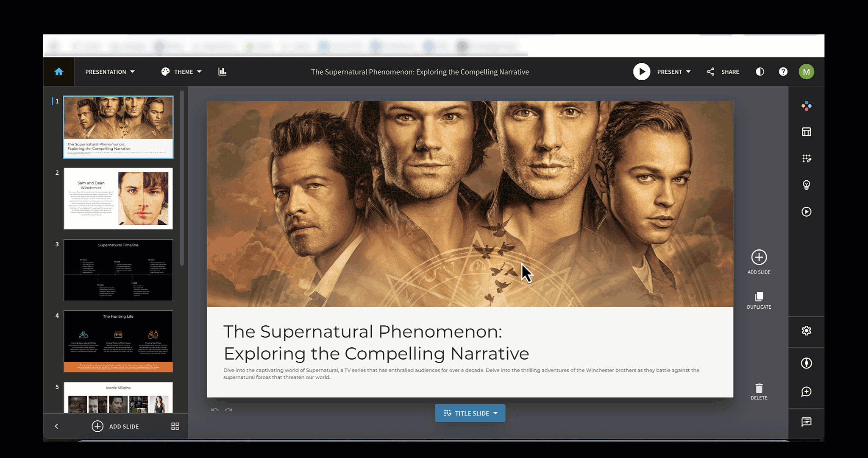The image size is (868, 458).
Task: Select The Hunting Life slide thumbnail
Action: 118,341
